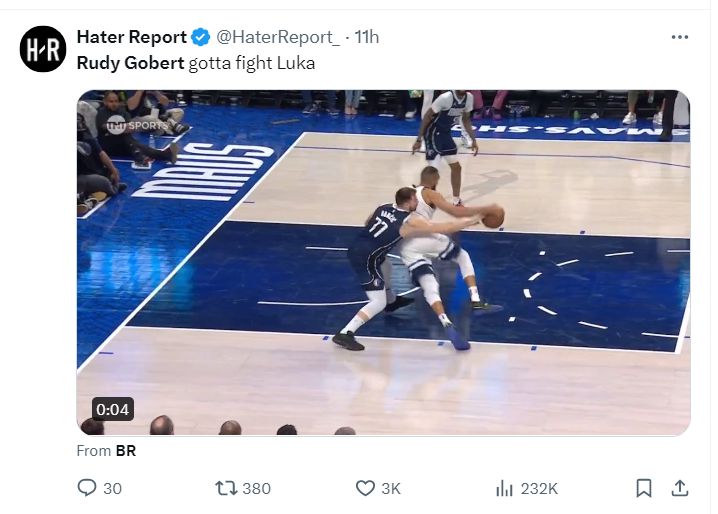The height and width of the screenshot is (514, 718).
Task: Open the Hater Report display name link
Action: point(132,37)
